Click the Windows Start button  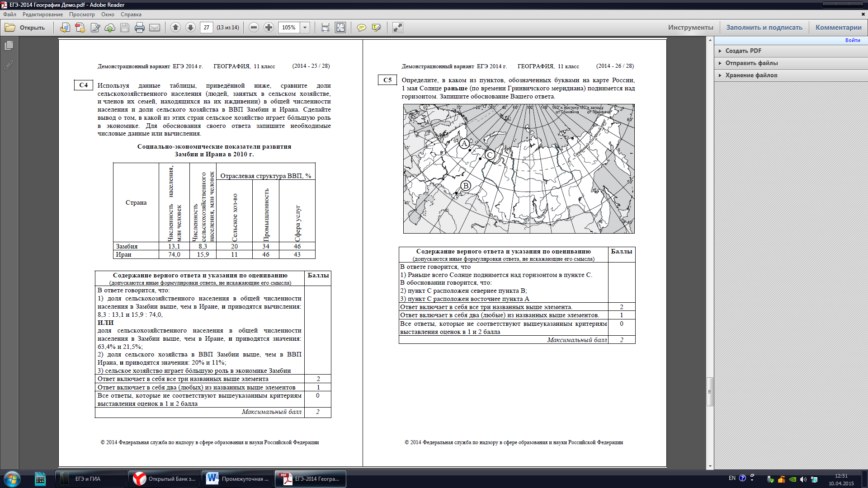(12, 479)
